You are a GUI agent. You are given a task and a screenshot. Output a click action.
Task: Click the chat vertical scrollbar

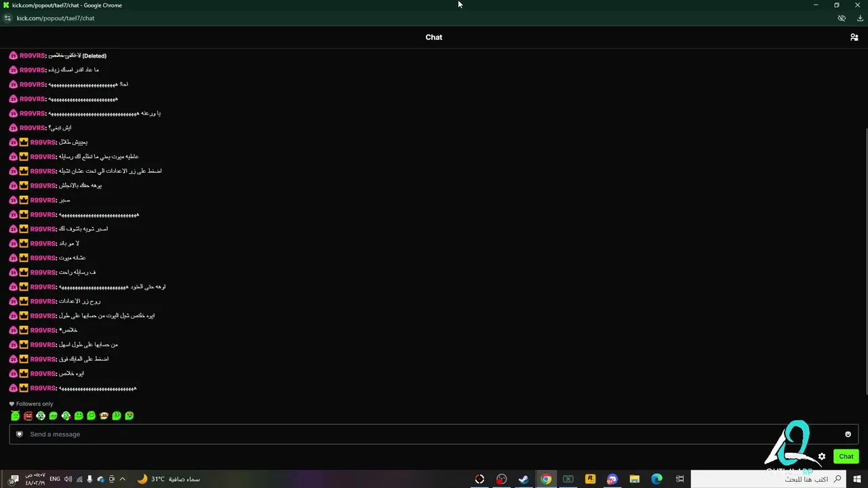(x=865, y=261)
